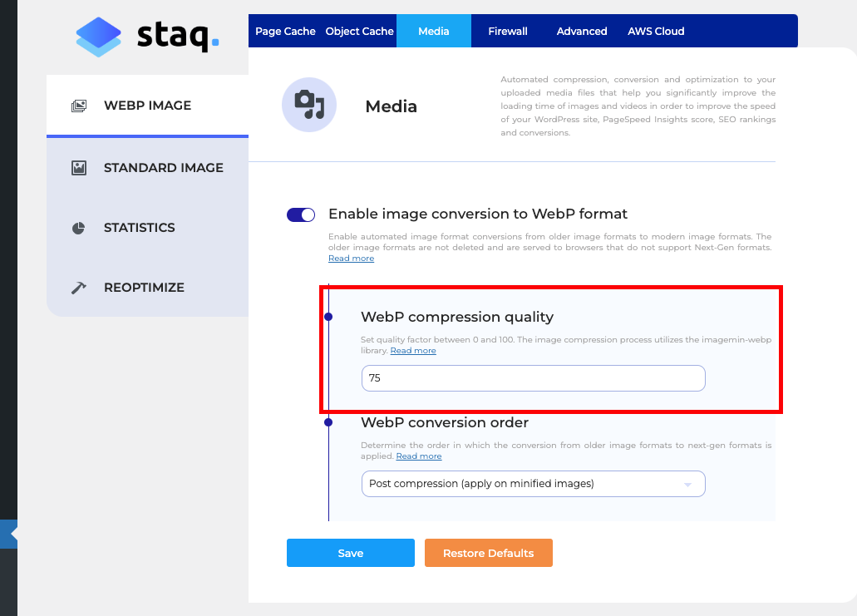Switch to the Page Cache tab
The width and height of the screenshot is (857, 616).
click(285, 31)
